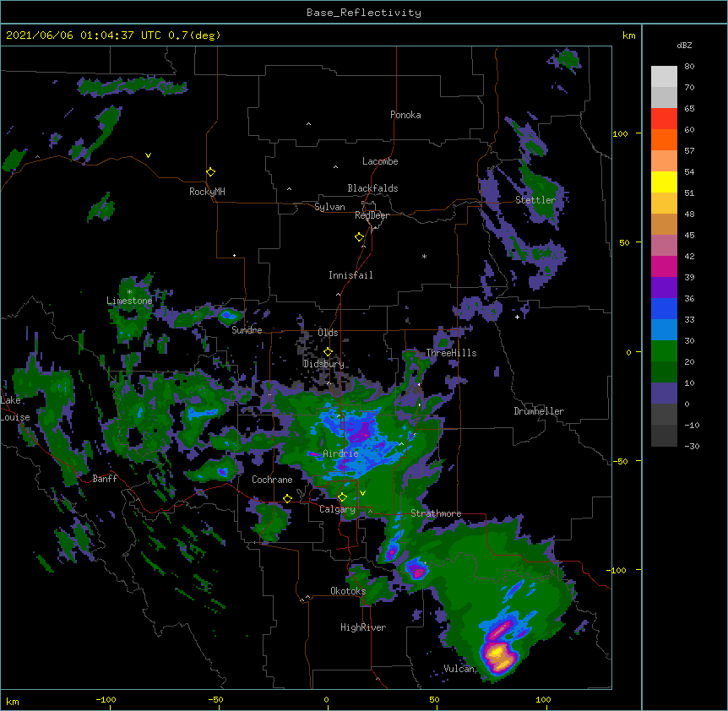Click the yellow diamond marker above RockyMH

[x=210, y=172]
